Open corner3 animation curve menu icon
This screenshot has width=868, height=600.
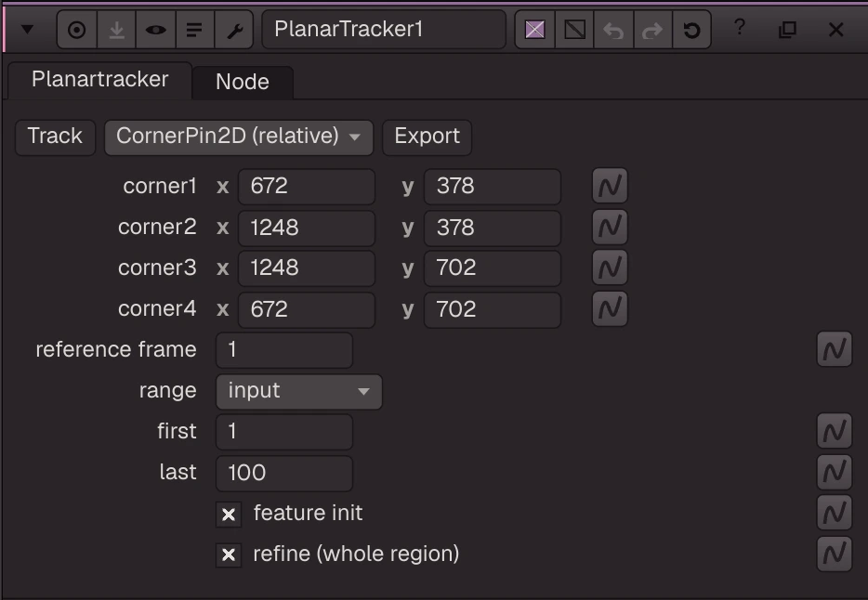tap(610, 268)
